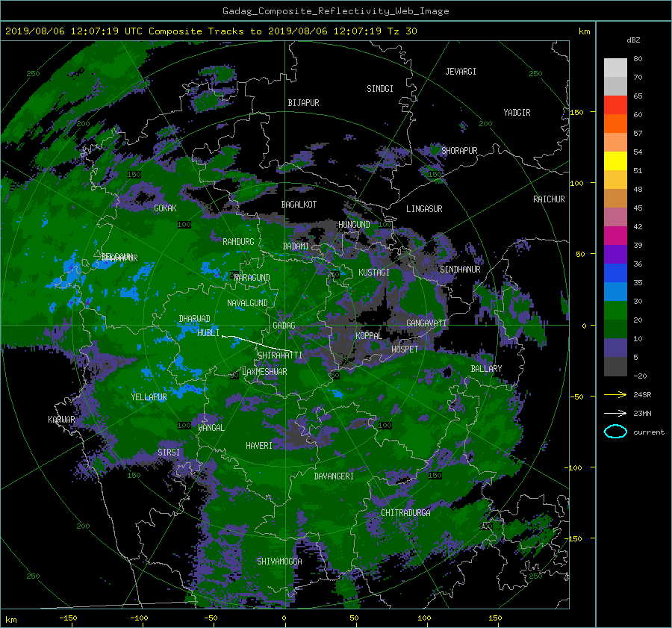Click the light gray 70-80 dBZ swatch
Screen dimensions: 672x628
click(x=615, y=67)
